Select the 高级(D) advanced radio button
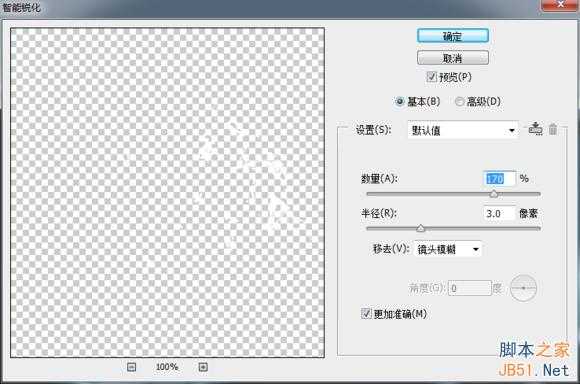Viewport: 580px width, 384px height. 459,101
